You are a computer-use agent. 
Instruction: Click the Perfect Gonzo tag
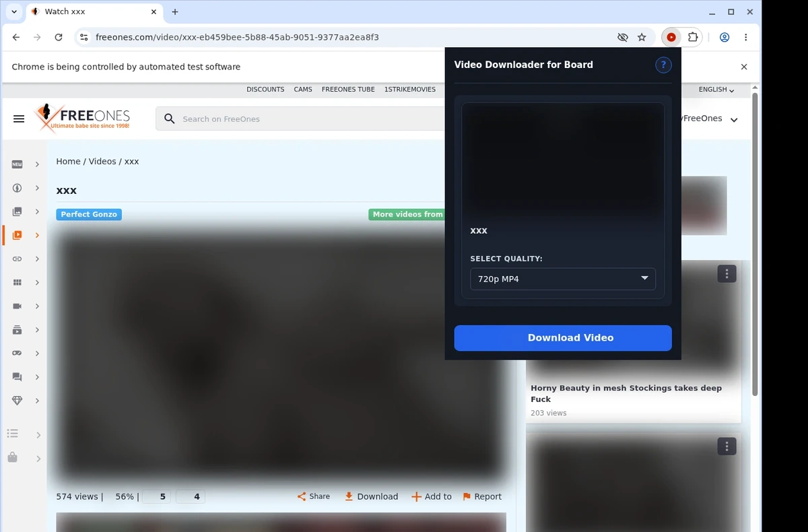(89, 214)
